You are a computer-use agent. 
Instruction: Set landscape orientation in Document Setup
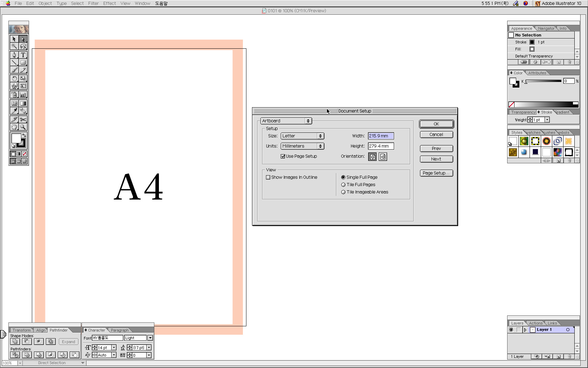383,157
